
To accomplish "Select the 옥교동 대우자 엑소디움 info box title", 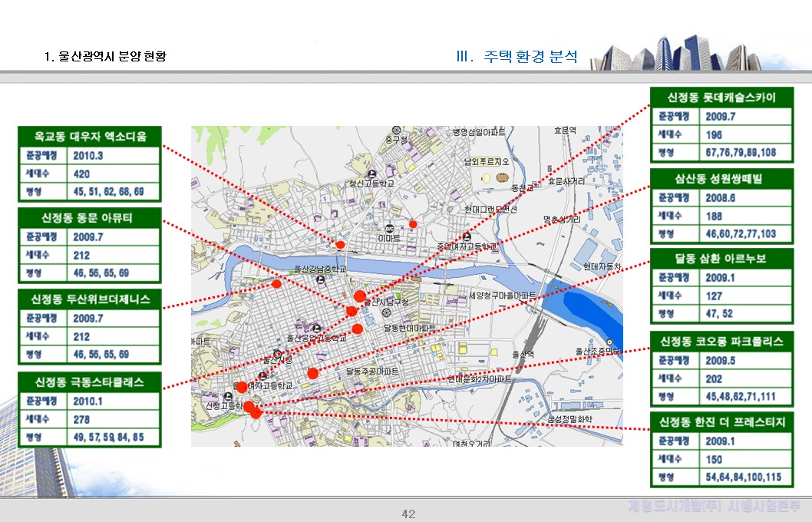I will tap(90, 137).
